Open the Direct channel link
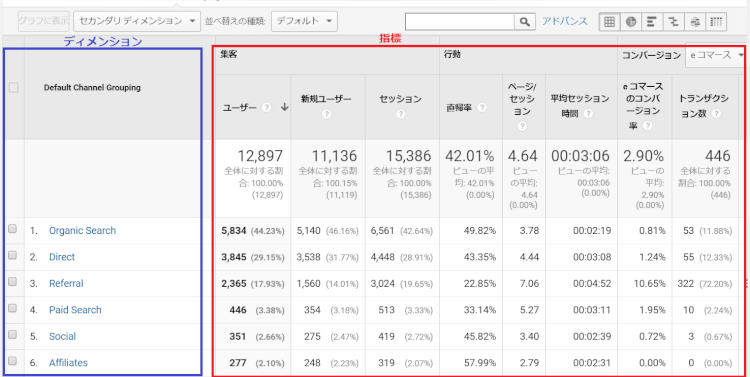The width and height of the screenshot is (750, 377). click(62, 257)
